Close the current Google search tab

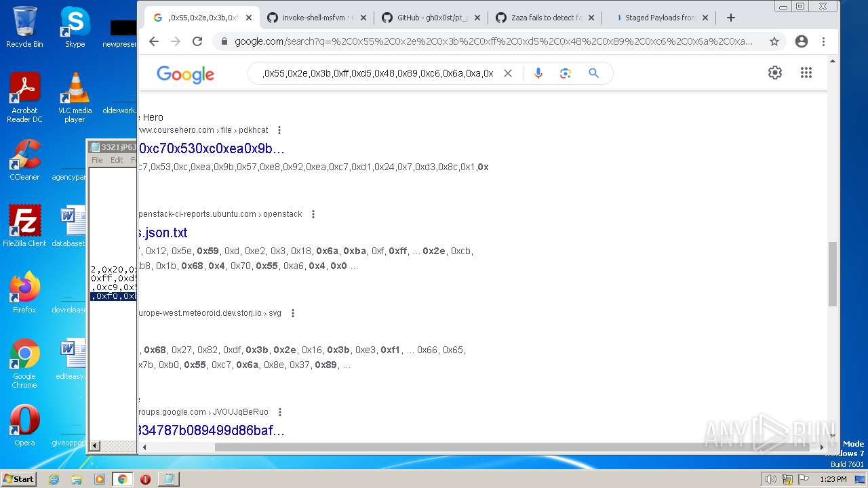coord(249,18)
